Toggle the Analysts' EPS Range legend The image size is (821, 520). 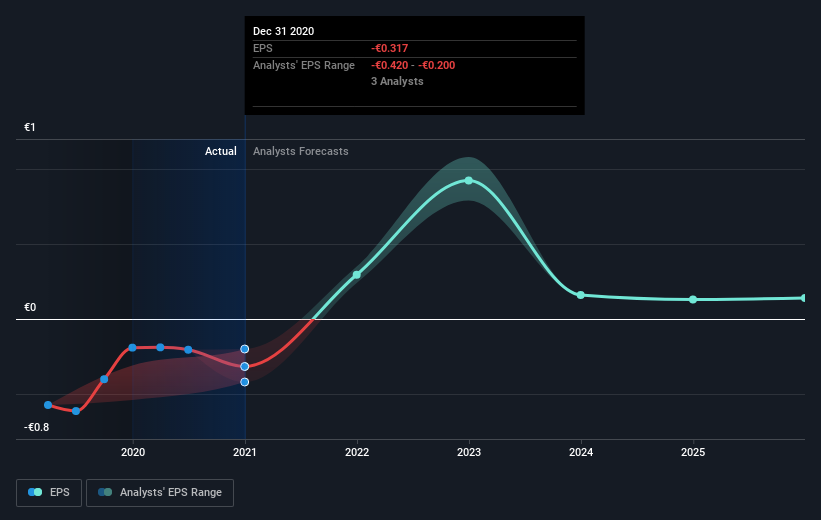tap(160, 492)
